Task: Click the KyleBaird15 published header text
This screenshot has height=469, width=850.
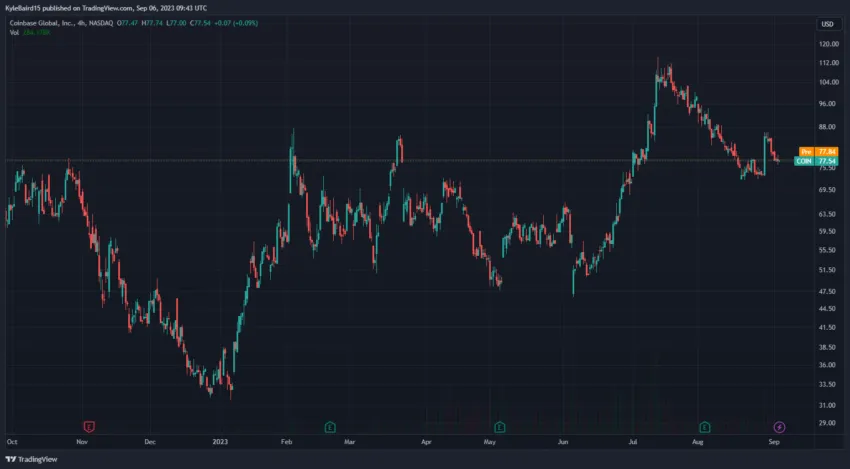Action: pyautogui.click(x=106, y=8)
